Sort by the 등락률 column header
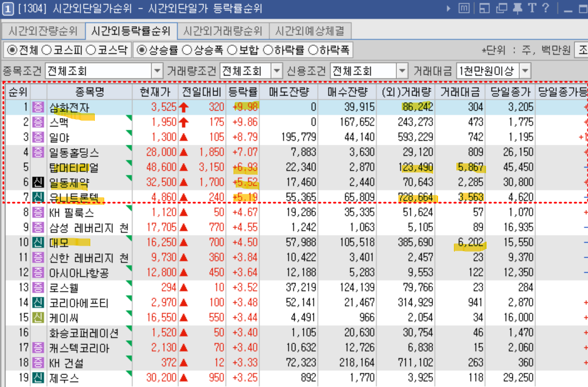The height and width of the screenshot is (387, 588). (x=243, y=92)
